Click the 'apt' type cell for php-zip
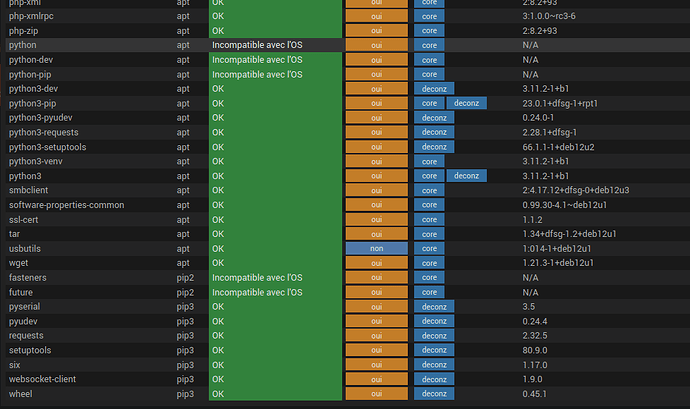This screenshot has width=690, height=409. coord(183,31)
